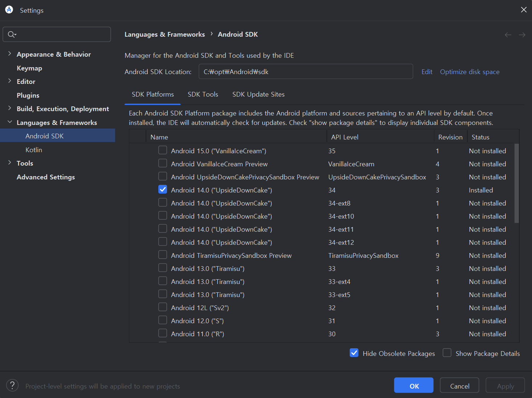This screenshot has width=532, height=398.
Task: Click Edit SDK location link
Action: [427, 72]
